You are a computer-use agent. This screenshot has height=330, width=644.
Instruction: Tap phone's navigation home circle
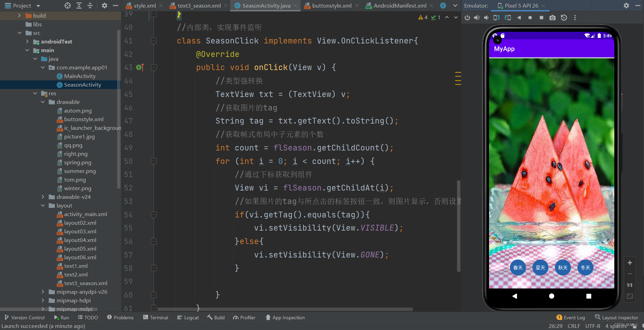(552, 296)
